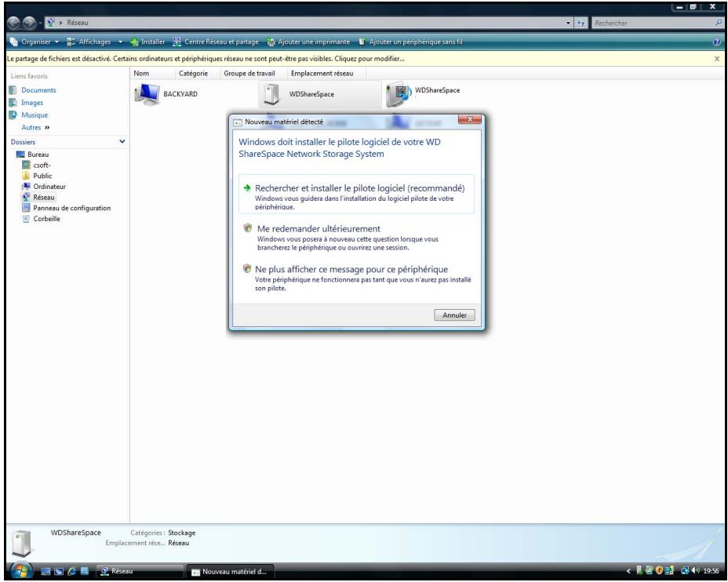Switch to Réseau taskbar button
This screenshot has width=728, height=582.
point(140,571)
